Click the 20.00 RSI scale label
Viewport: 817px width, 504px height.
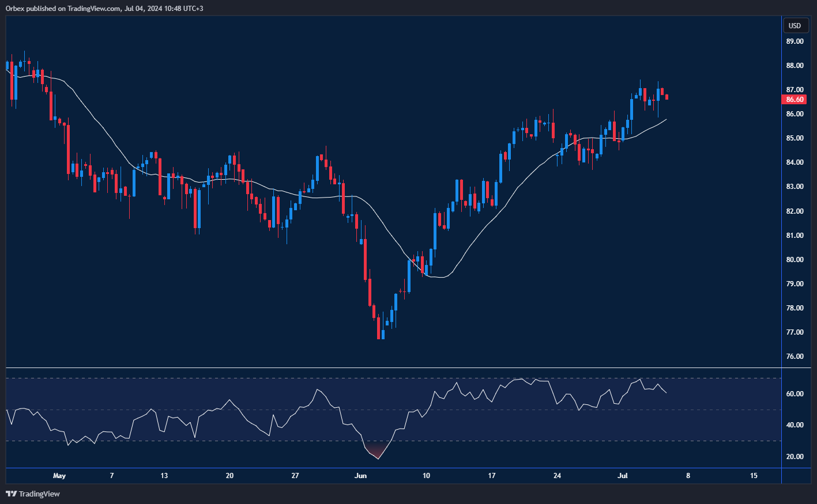[795, 457]
